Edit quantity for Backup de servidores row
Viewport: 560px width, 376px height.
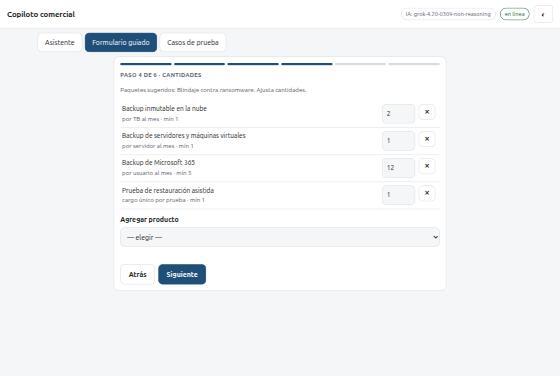click(x=398, y=141)
